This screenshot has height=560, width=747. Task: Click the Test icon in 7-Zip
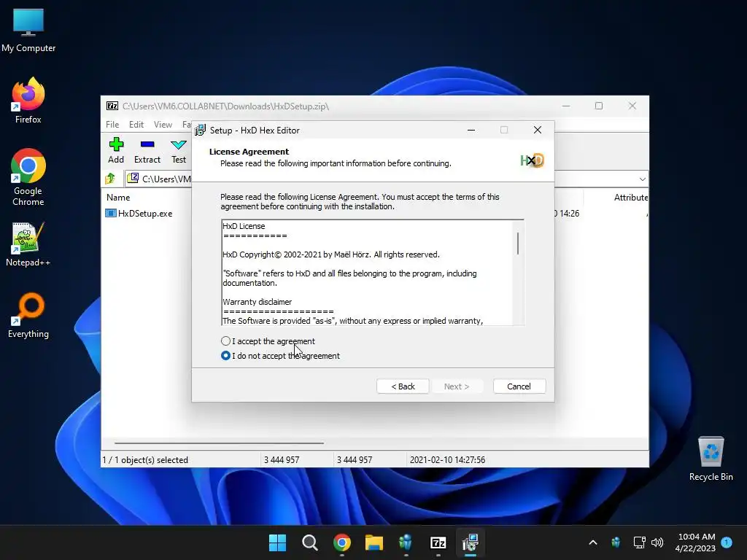(179, 144)
